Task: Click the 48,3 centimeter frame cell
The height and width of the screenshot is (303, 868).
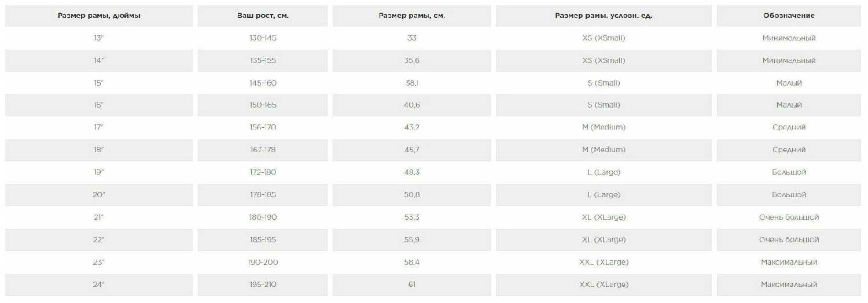Action: 411,172
